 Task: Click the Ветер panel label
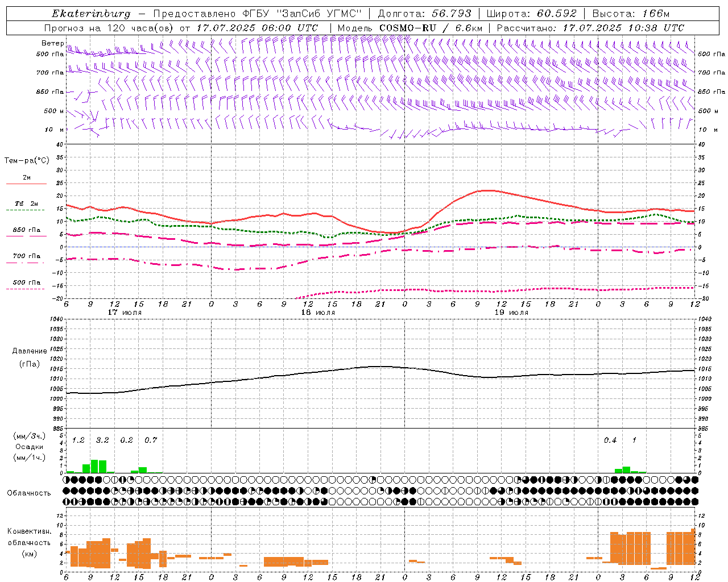coord(52,43)
